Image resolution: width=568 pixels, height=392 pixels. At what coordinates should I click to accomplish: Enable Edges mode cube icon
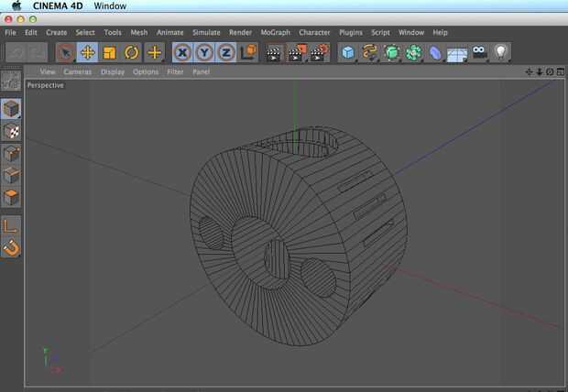pyautogui.click(x=11, y=175)
